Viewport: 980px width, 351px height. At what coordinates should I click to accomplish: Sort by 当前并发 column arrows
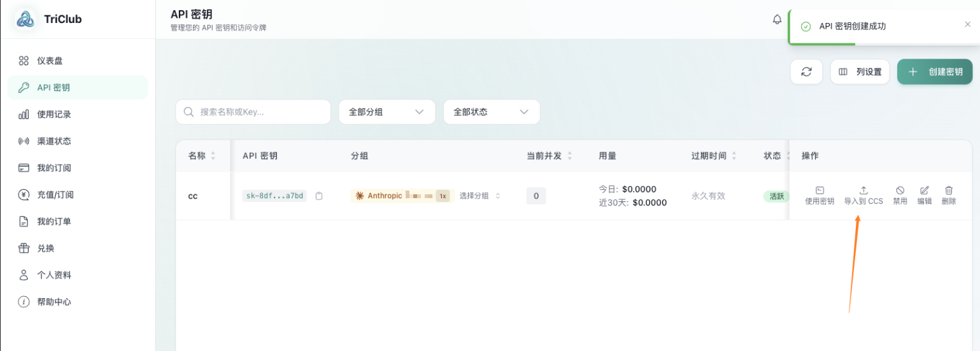pyautogui.click(x=570, y=156)
